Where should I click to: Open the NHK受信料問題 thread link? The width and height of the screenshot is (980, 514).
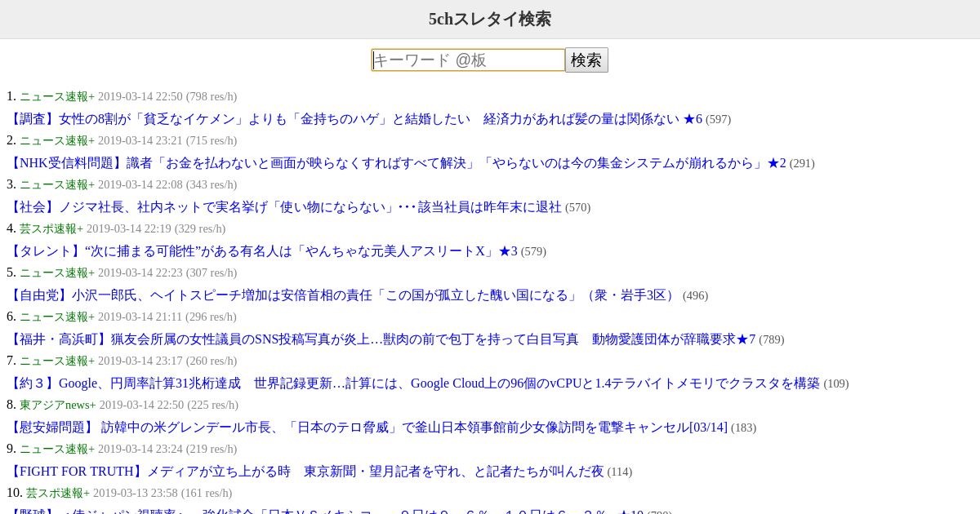(x=396, y=163)
